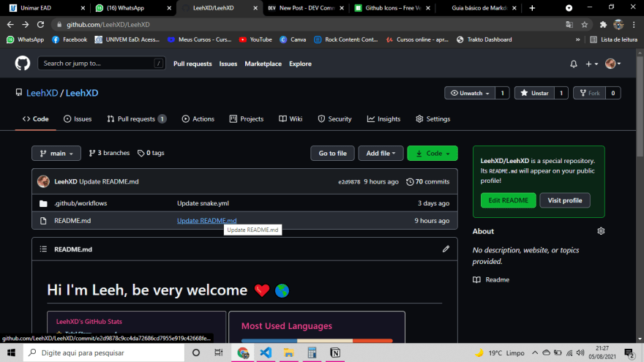Image resolution: width=644 pixels, height=362 pixels.
Task: Open the repository Settings tab
Action: point(433,119)
